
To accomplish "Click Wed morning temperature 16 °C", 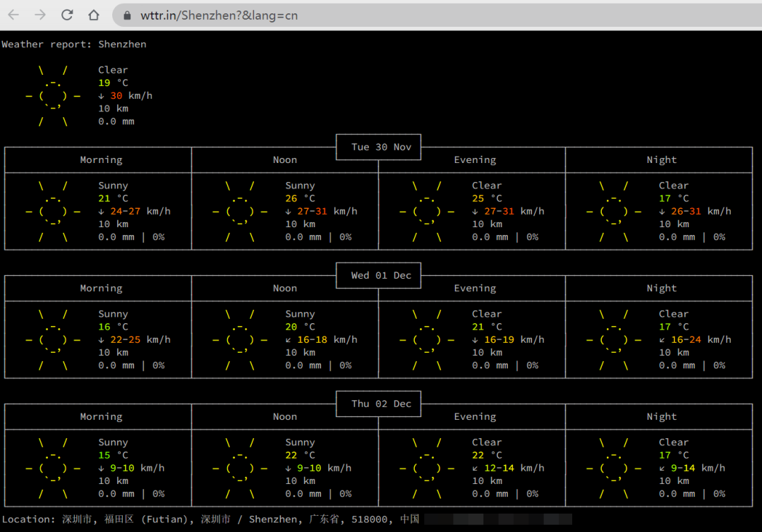I will pyautogui.click(x=113, y=327).
